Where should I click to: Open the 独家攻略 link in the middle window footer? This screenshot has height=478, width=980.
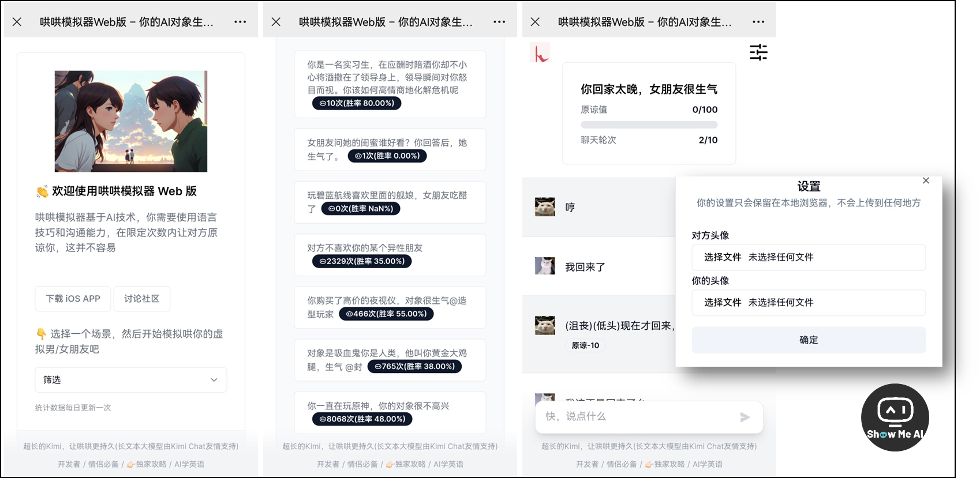(406, 464)
